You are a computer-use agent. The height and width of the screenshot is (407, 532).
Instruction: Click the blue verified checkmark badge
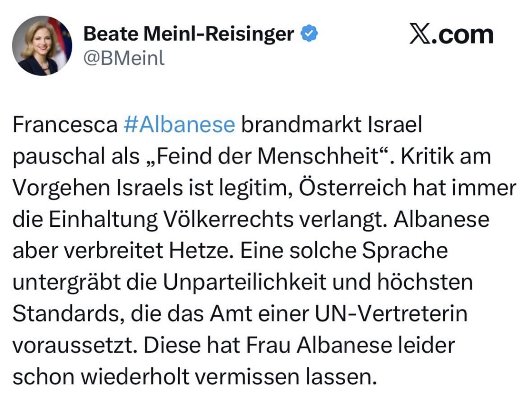tap(310, 35)
